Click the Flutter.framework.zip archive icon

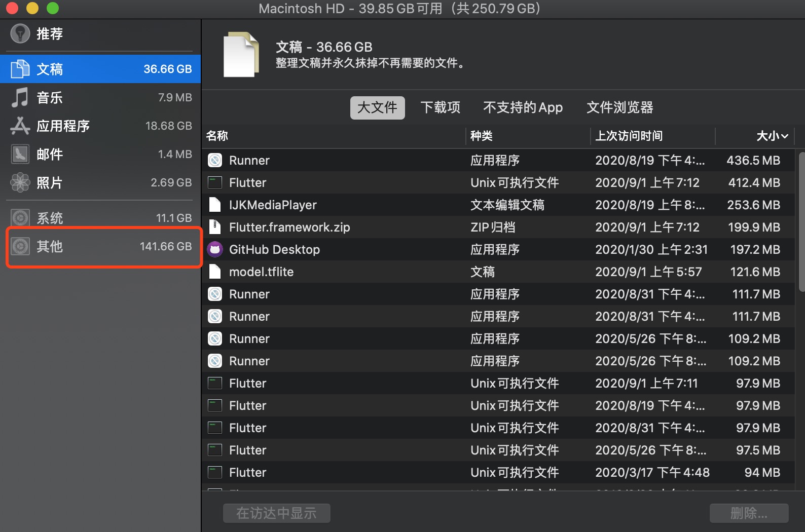tap(215, 227)
